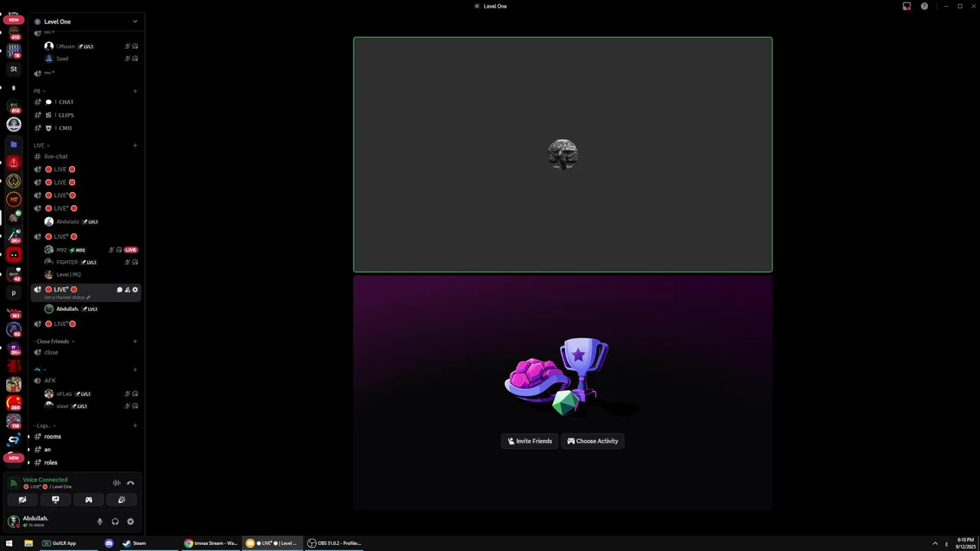Click the Voice Connected status text
Image resolution: width=980 pixels, height=551 pixels.
(x=45, y=480)
